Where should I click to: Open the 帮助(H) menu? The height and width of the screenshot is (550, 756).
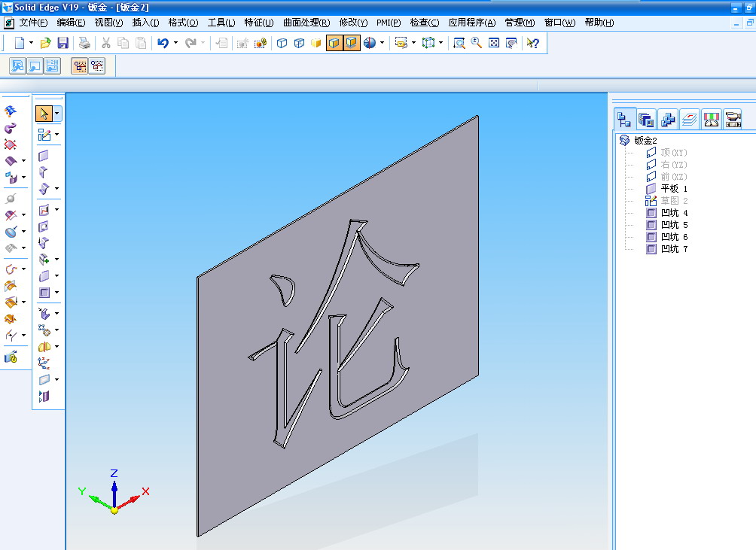(x=599, y=23)
